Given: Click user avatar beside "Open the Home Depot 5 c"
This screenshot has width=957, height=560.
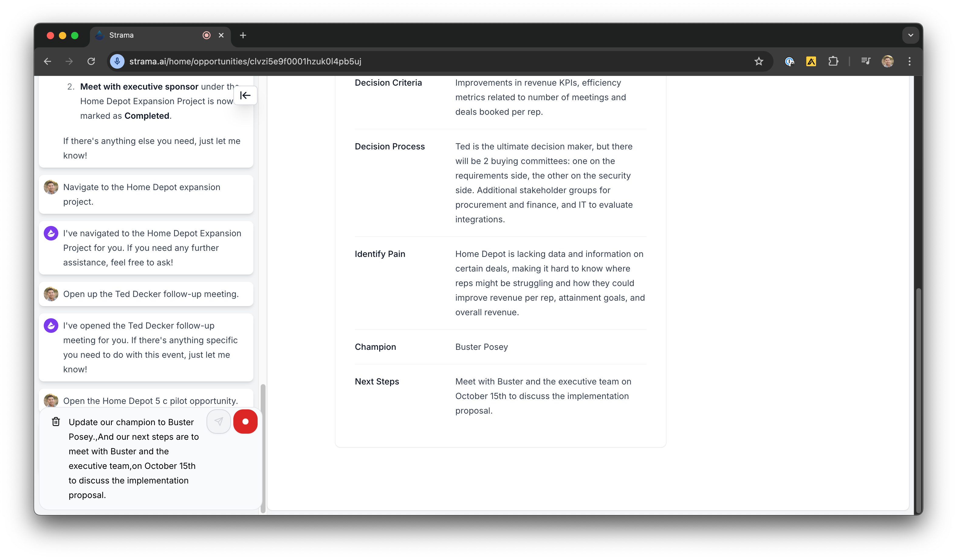Looking at the screenshot, I should [51, 400].
